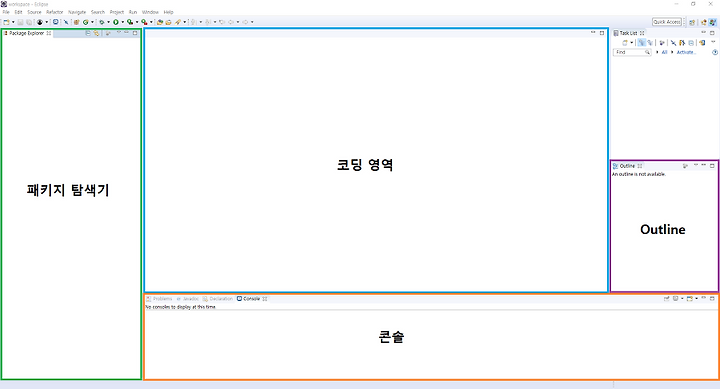Click the Activate... task link
Image resolution: width=720 pixels, height=389 pixels.
click(686, 52)
